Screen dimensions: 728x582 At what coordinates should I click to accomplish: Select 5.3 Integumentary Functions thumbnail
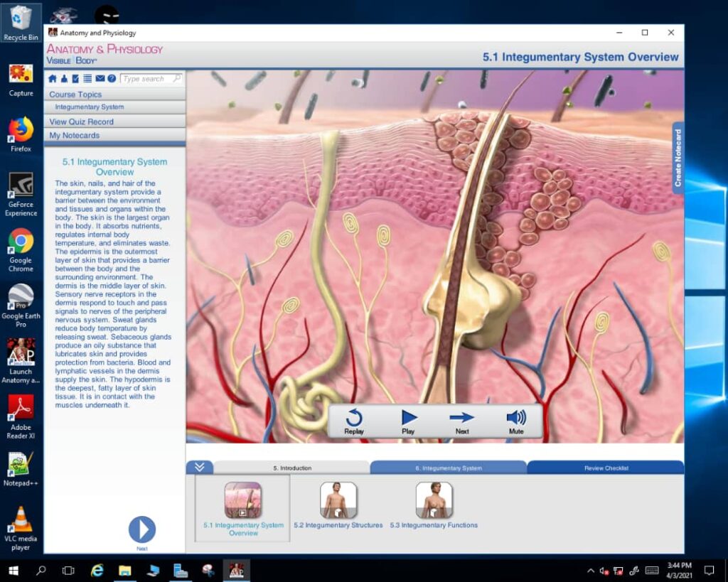tap(434, 500)
